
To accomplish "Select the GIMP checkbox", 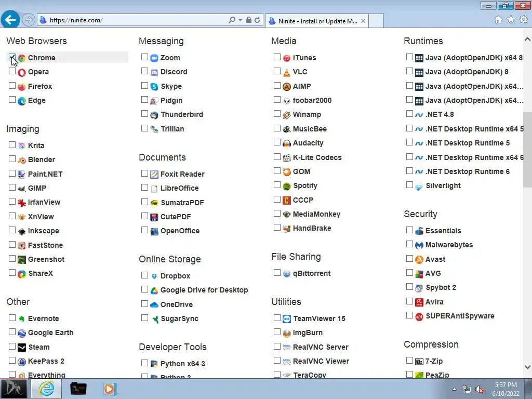I will click(x=12, y=187).
